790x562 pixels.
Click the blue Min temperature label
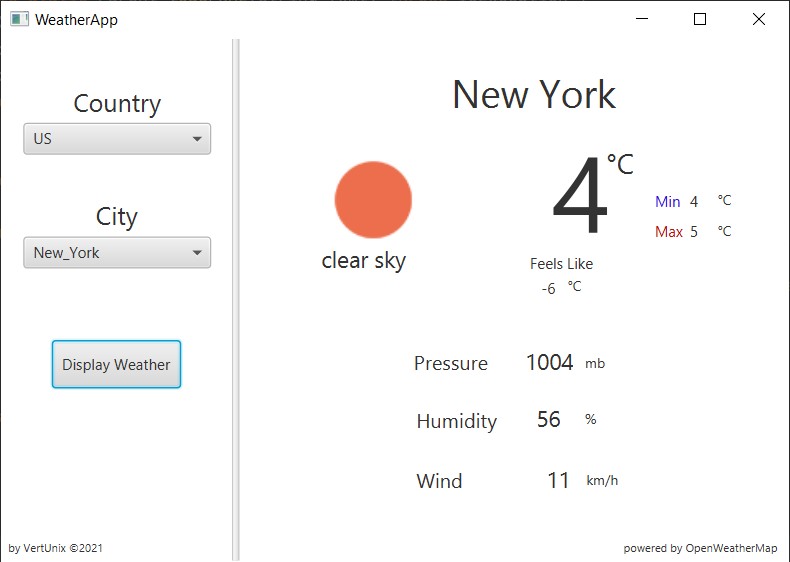click(668, 202)
